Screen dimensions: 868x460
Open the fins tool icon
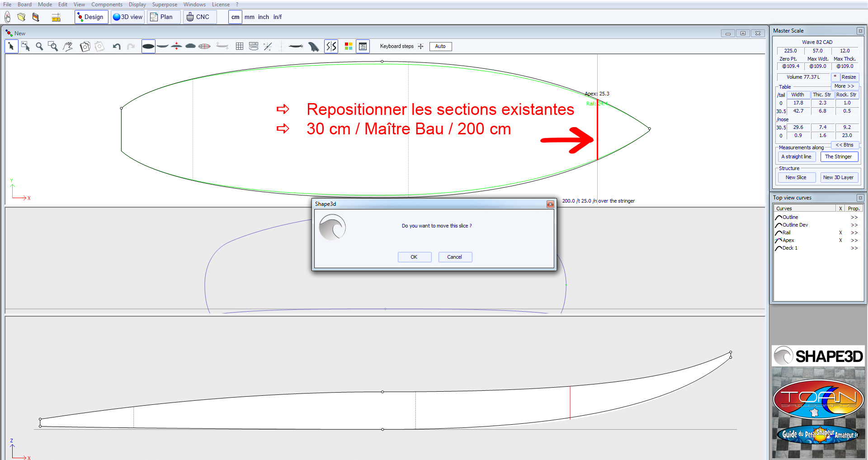[313, 47]
